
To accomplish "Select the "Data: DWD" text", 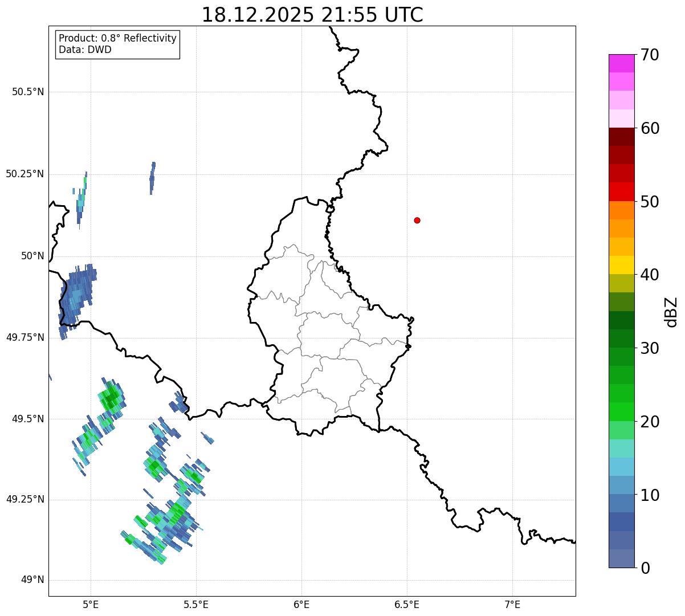I will click(x=85, y=50).
